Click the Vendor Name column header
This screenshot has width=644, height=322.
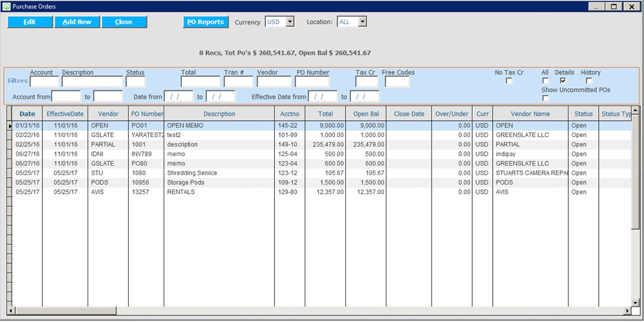point(531,114)
